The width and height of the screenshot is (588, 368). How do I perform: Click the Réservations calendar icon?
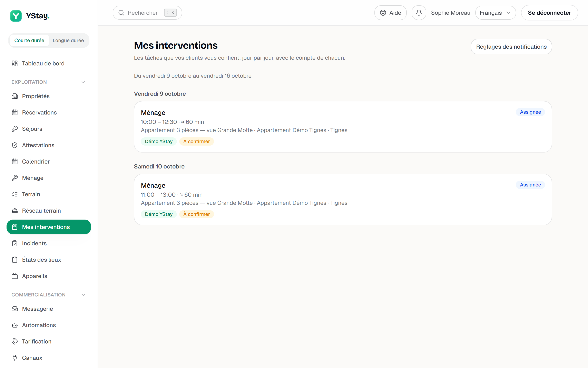click(x=14, y=112)
